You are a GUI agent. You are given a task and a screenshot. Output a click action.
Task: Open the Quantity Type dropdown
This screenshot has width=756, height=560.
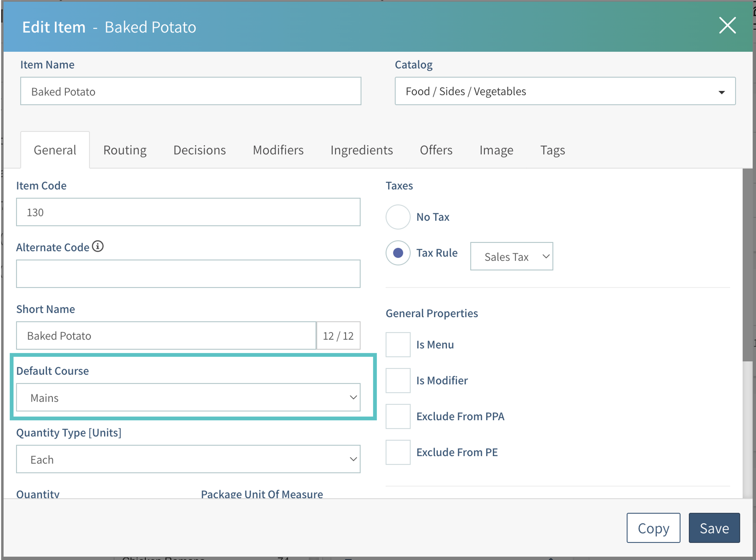pos(188,459)
